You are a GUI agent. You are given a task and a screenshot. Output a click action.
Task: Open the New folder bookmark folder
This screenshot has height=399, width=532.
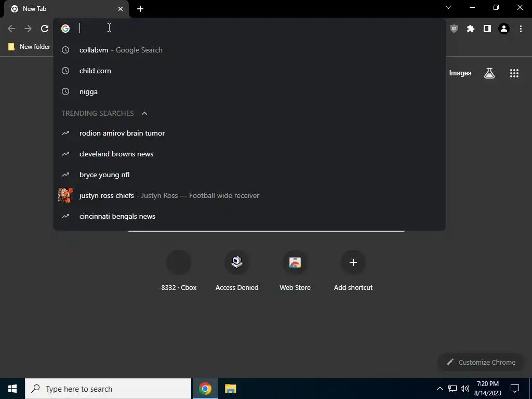point(29,46)
